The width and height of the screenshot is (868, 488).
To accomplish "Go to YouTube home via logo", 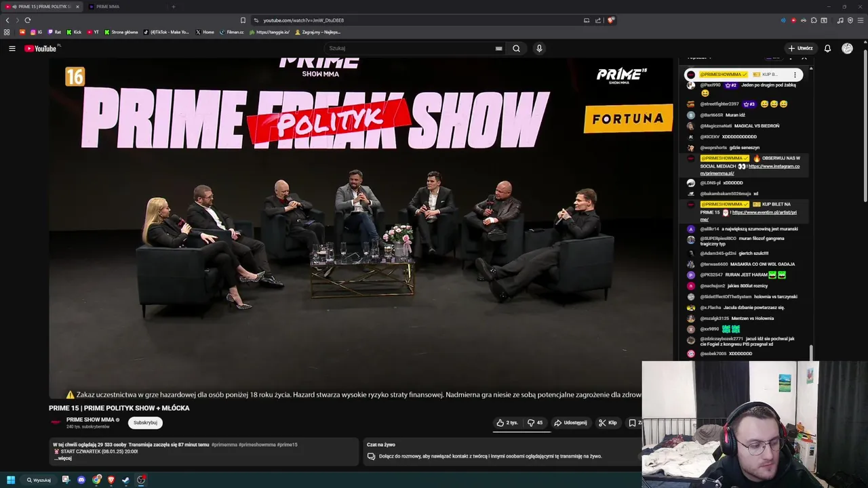I will (41, 48).
